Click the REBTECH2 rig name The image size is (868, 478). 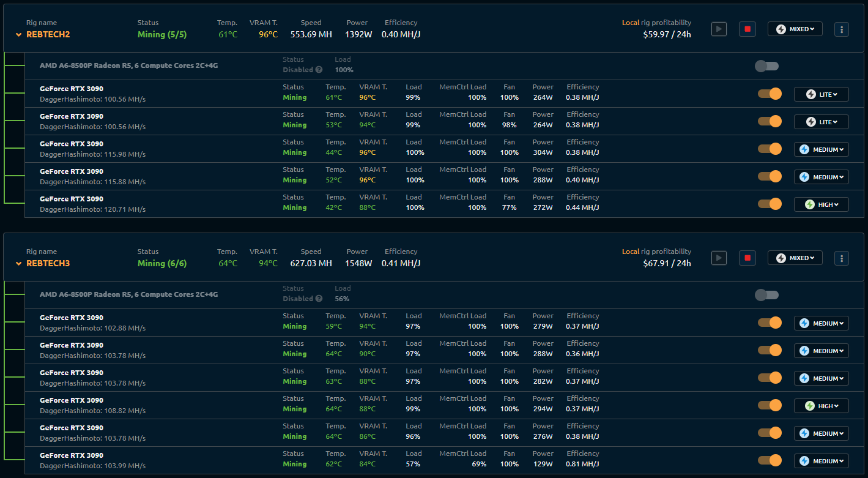coord(48,35)
